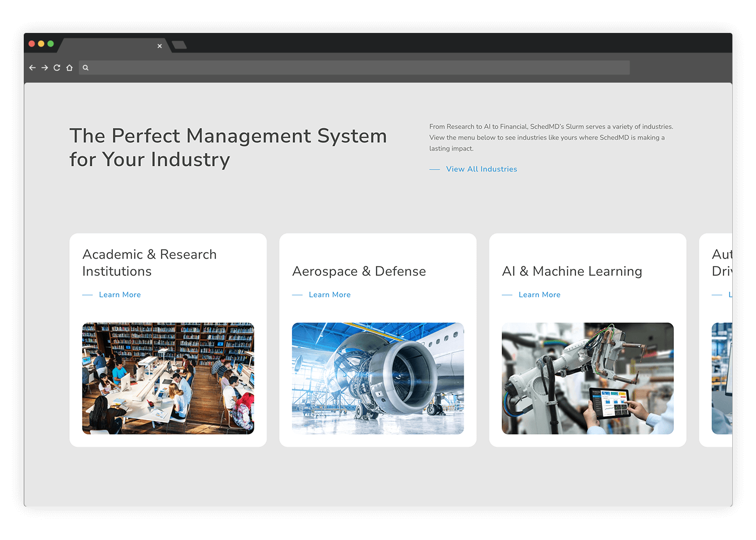This screenshot has height=540, width=756.
Task: Close the active browser tab
Action: (159, 46)
